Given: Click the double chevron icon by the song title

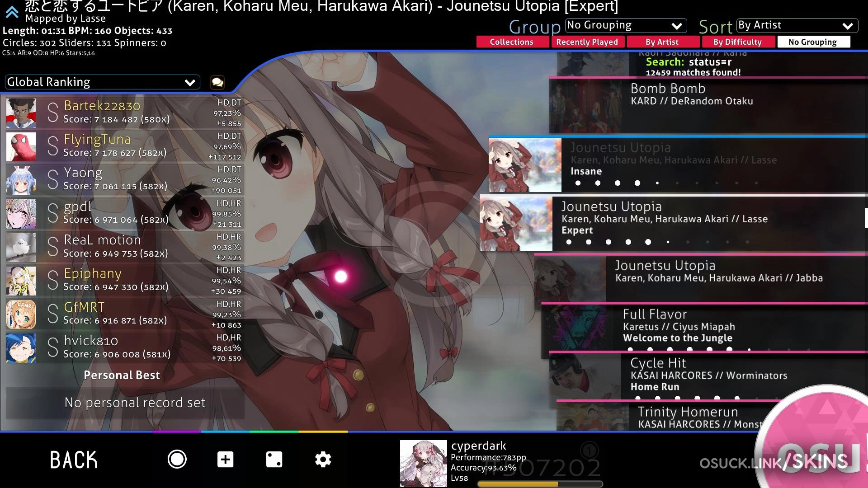Looking at the screenshot, I should click(12, 12).
